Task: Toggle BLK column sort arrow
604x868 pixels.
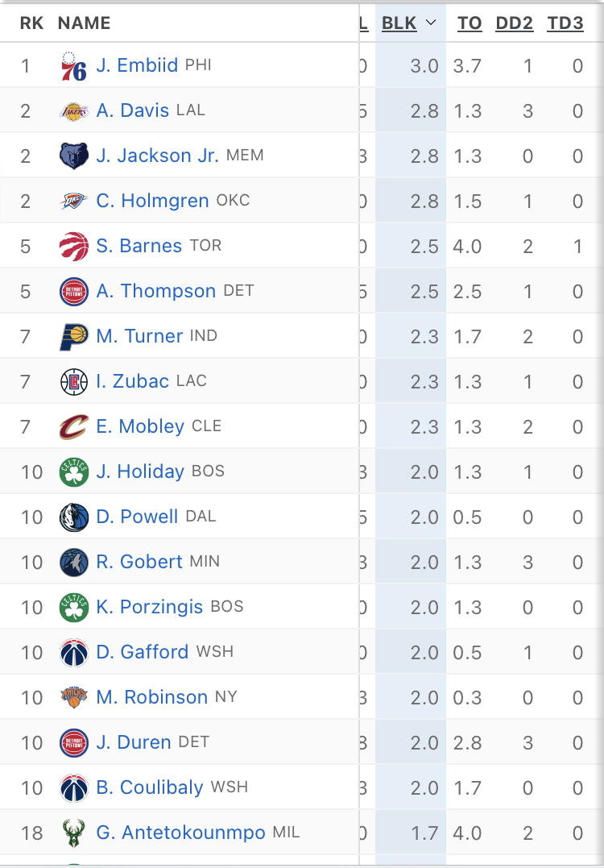Action: tap(430, 23)
